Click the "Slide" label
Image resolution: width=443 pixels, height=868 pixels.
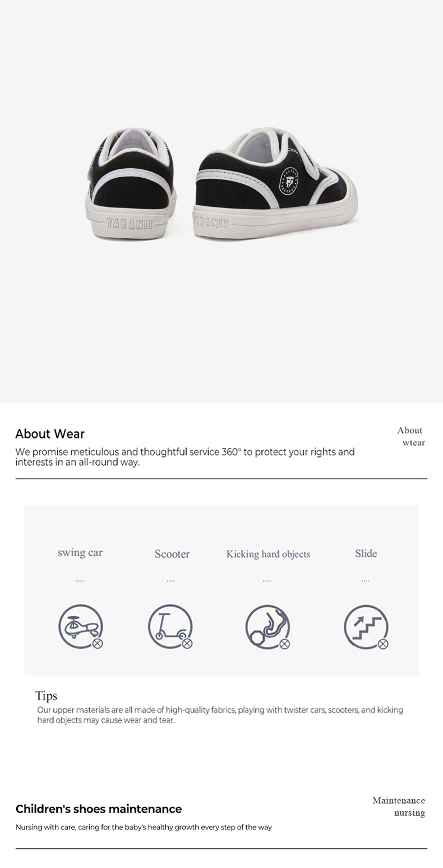pyautogui.click(x=366, y=553)
